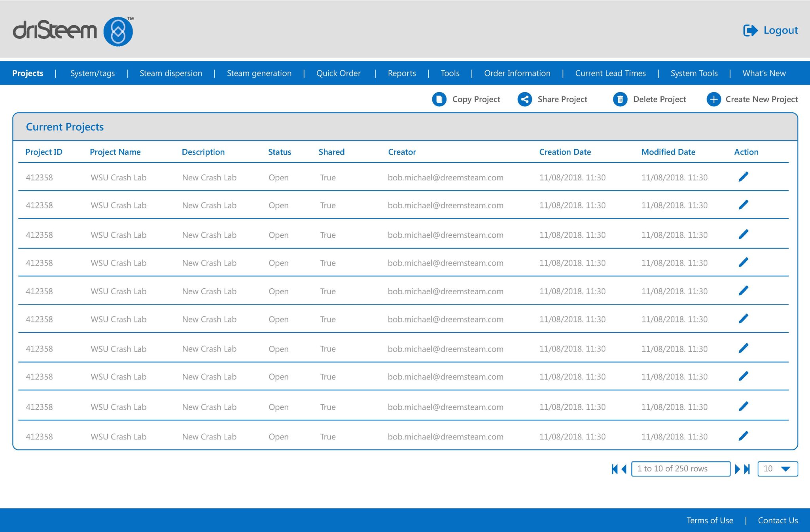Screen dimensions: 810x532
Task: Click the Share Project icon
Action: (525, 99)
